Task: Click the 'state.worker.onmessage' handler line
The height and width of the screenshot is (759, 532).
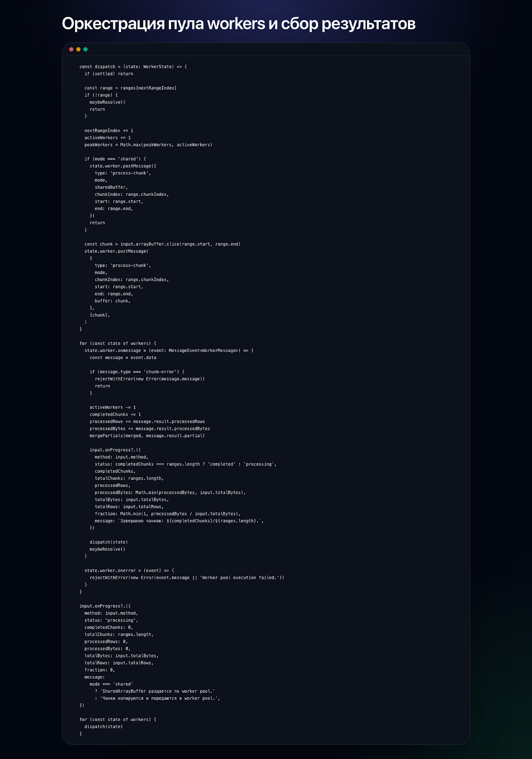Action: (x=169, y=351)
